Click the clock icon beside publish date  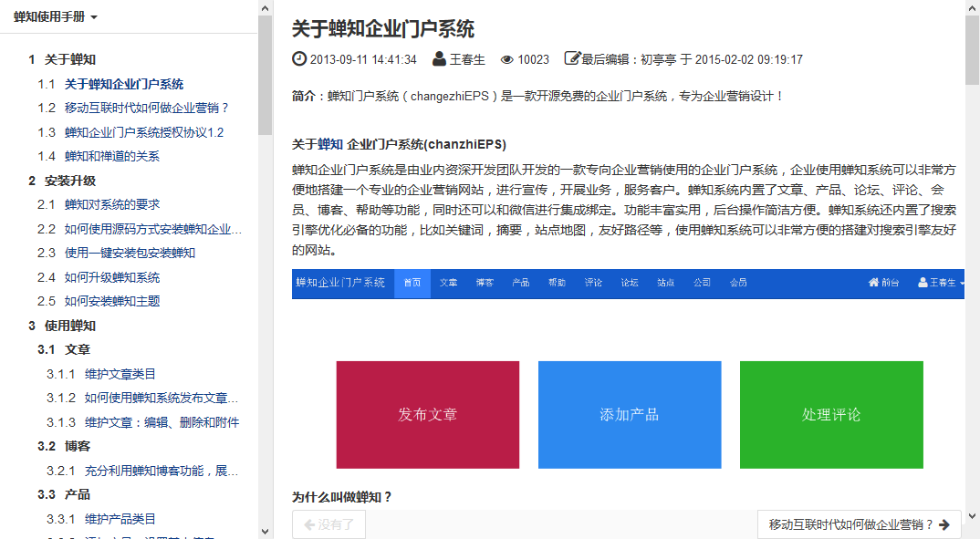pyautogui.click(x=299, y=58)
